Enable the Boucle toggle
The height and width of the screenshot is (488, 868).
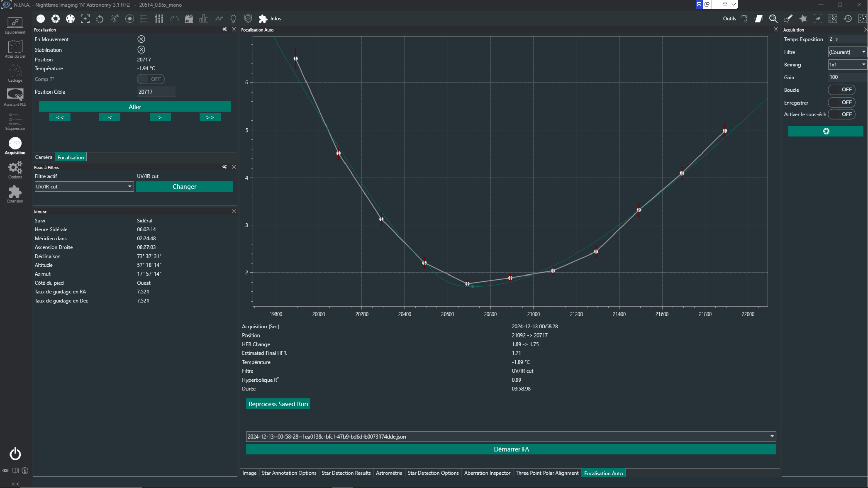[842, 90]
